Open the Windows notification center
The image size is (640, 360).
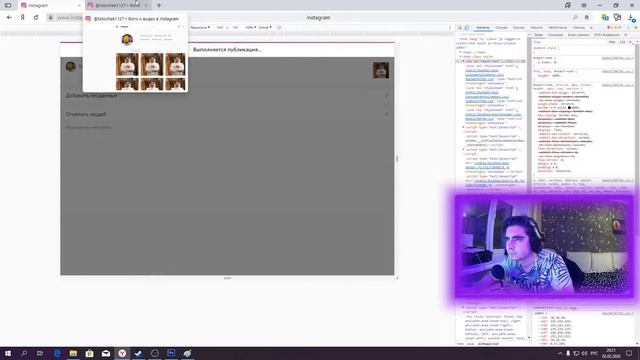tap(629, 353)
